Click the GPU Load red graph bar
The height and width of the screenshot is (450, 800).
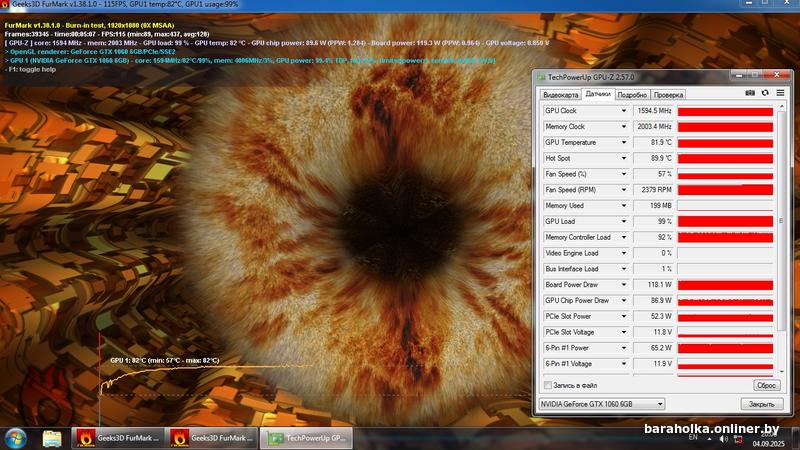(724, 221)
